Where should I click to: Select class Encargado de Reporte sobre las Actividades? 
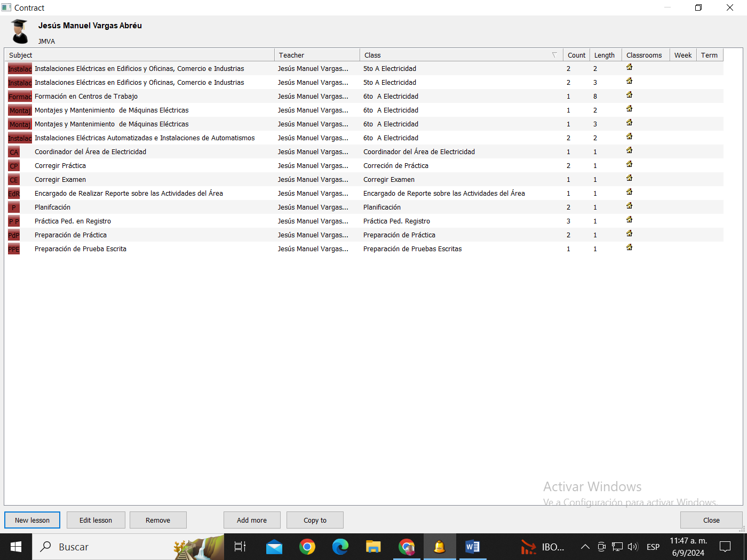pos(444,194)
